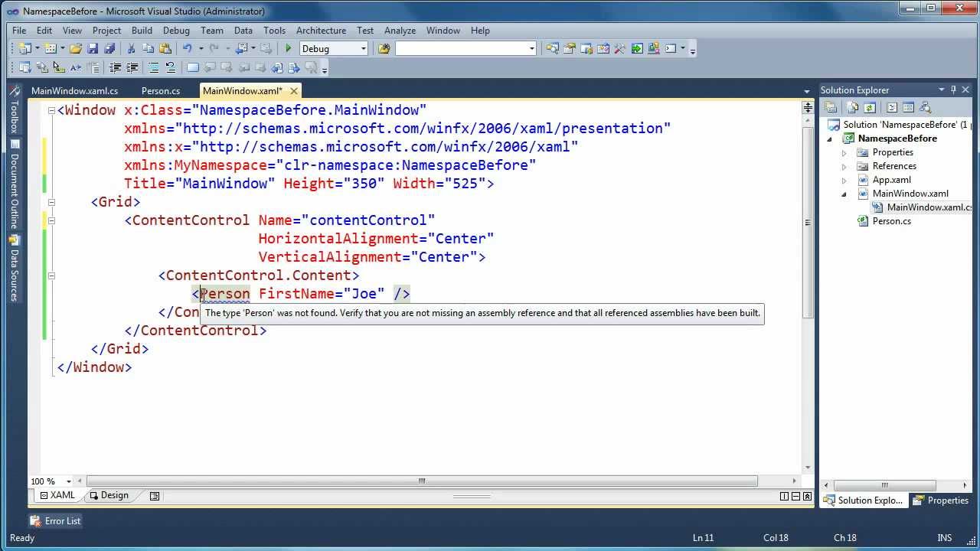980x551 pixels.
Task: Collapse the NamespaceBefore project node
Action: pyautogui.click(x=830, y=139)
